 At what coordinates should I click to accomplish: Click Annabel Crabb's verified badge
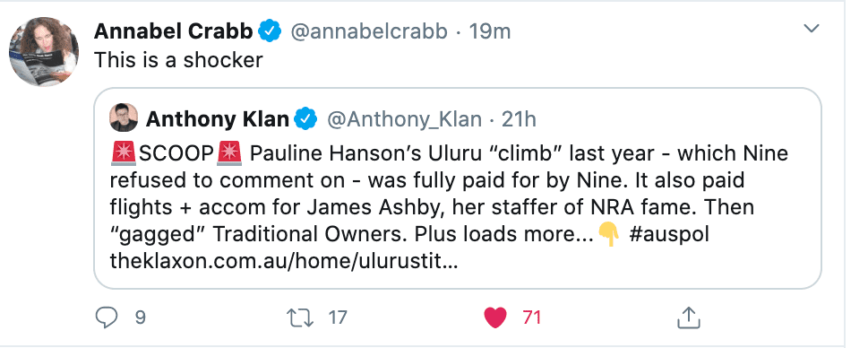click(x=271, y=31)
